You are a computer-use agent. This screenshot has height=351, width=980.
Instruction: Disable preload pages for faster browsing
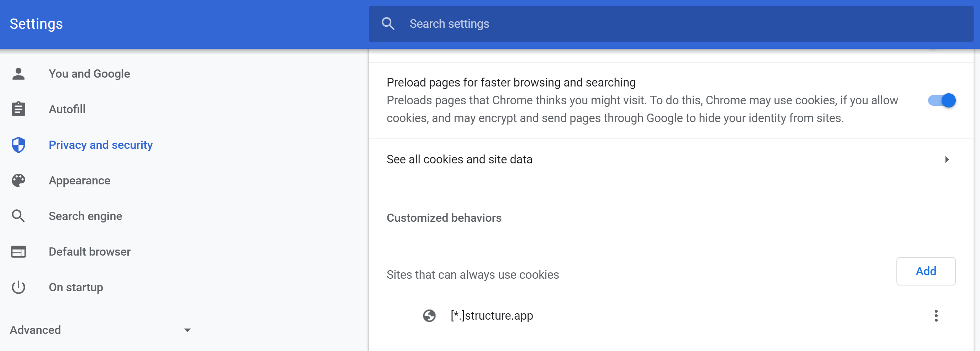pos(941,100)
